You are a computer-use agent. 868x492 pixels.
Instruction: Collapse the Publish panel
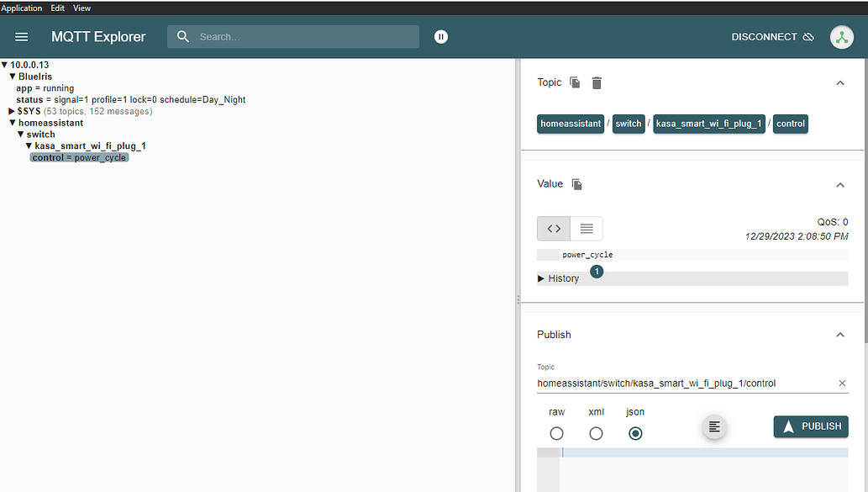tap(839, 335)
